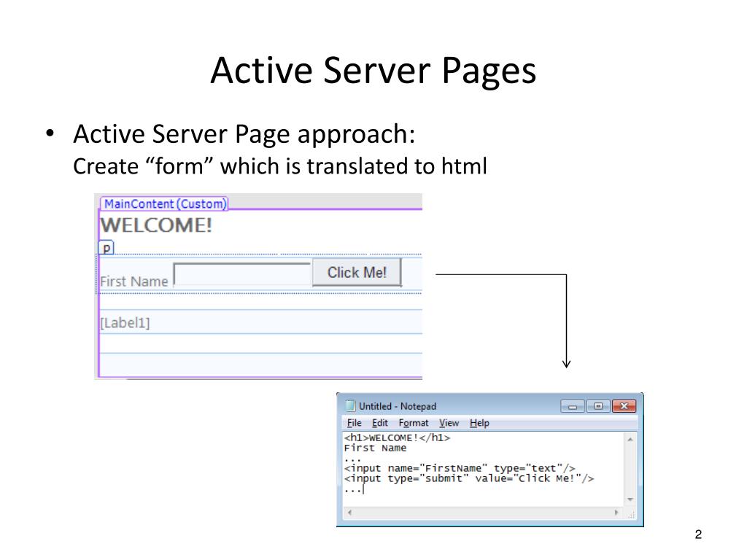Click the Notepad horizontal scroll right arrow

coord(616,513)
